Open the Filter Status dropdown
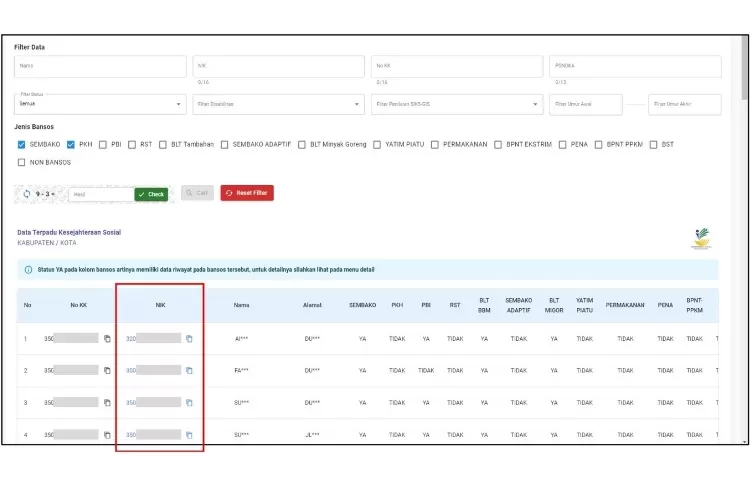 (100, 103)
